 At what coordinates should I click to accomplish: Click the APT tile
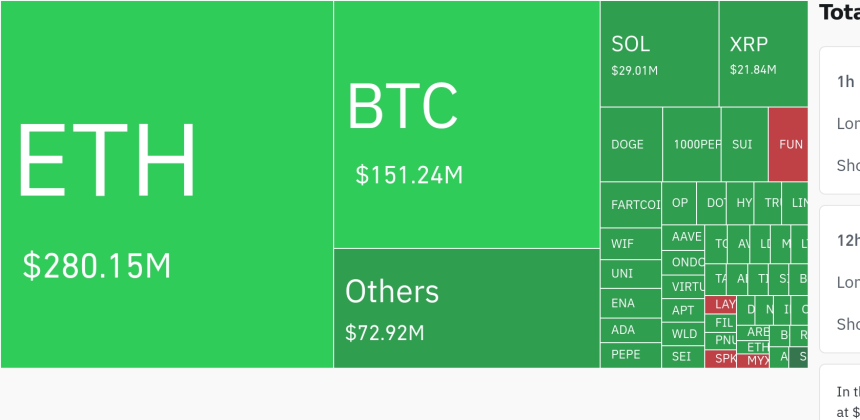click(683, 310)
